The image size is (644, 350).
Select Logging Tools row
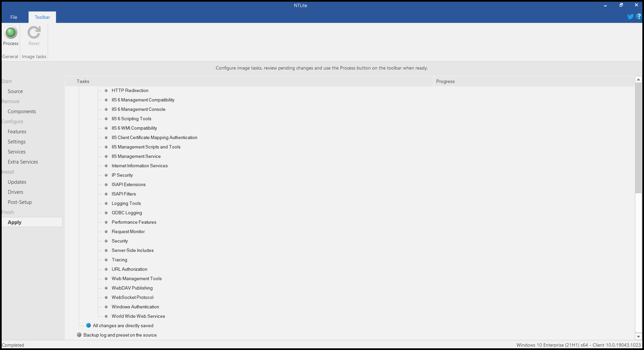126,203
